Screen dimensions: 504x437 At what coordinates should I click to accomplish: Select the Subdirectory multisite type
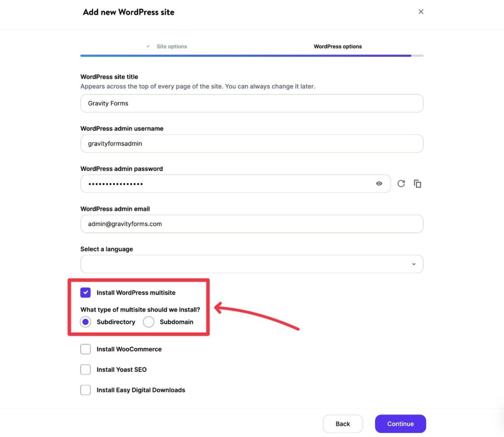coord(85,322)
